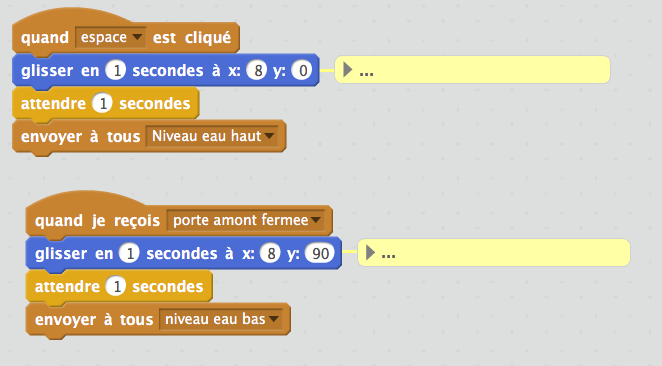Click seconds value in second glisser block
Image resolution: width=662 pixels, height=366 pixels.
pyautogui.click(x=129, y=253)
